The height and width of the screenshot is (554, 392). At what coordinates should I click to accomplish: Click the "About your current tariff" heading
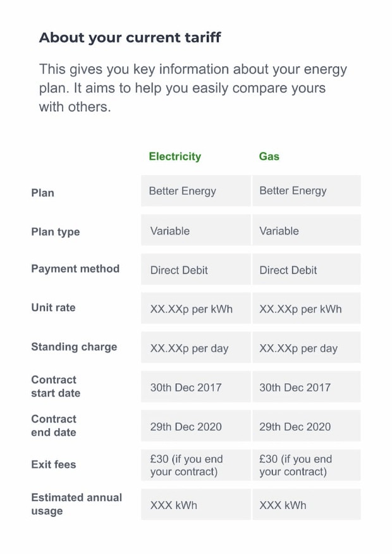[x=130, y=37]
